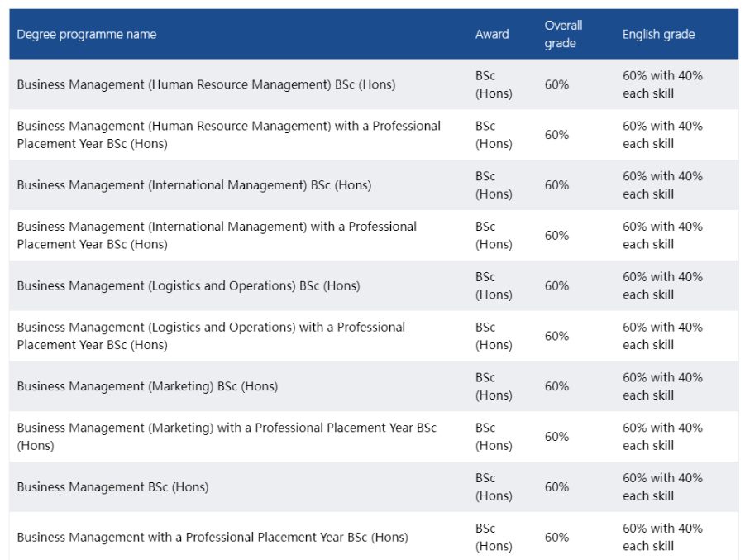Click Award cell for Business Management BSc row

[x=493, y=486]
